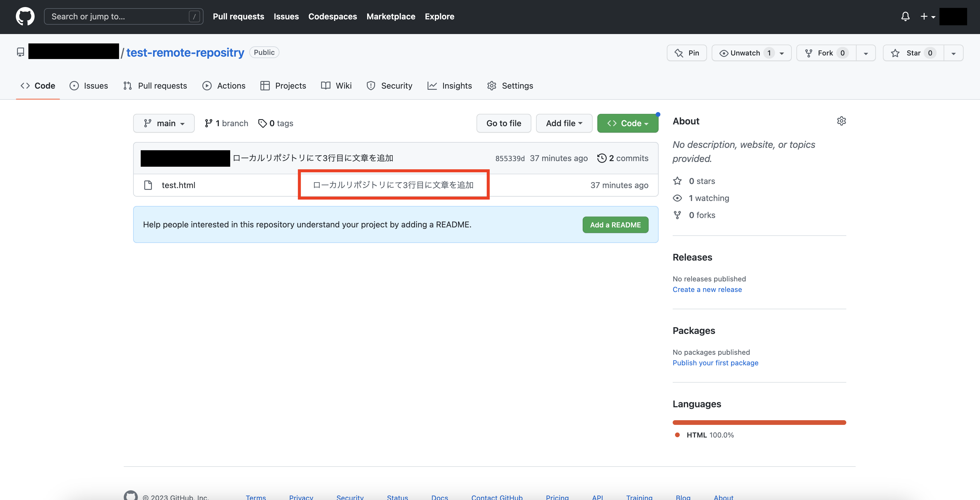
Task: Open the Insights tab
Action: (450, 86)
